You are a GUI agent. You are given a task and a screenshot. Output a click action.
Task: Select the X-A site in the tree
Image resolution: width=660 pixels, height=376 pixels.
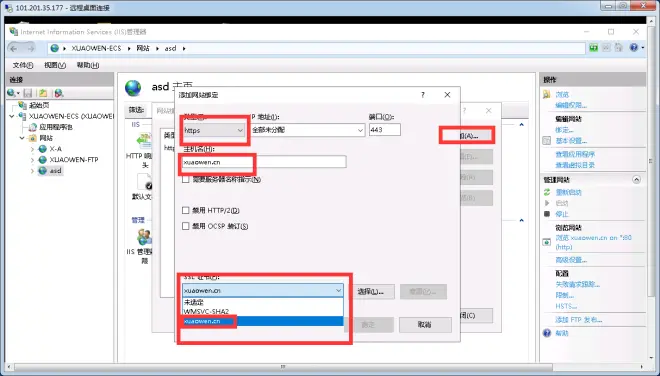(x=56, y=149)
